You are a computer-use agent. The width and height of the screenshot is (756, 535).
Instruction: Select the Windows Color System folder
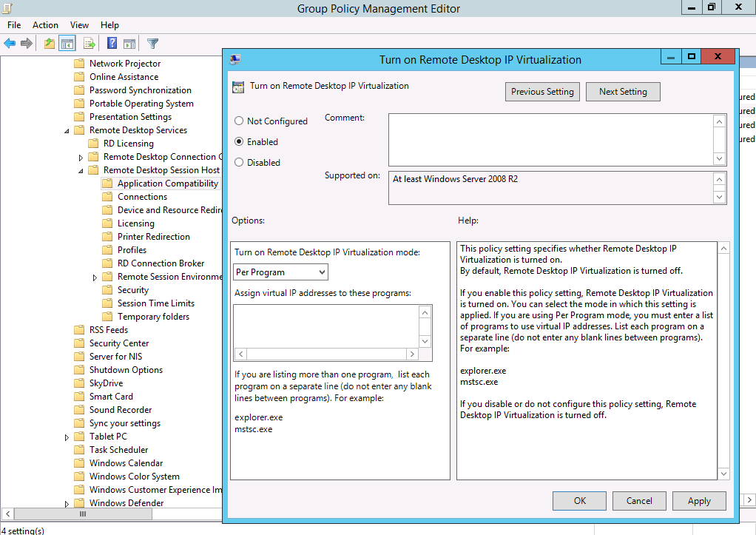[x=126, y=476]
